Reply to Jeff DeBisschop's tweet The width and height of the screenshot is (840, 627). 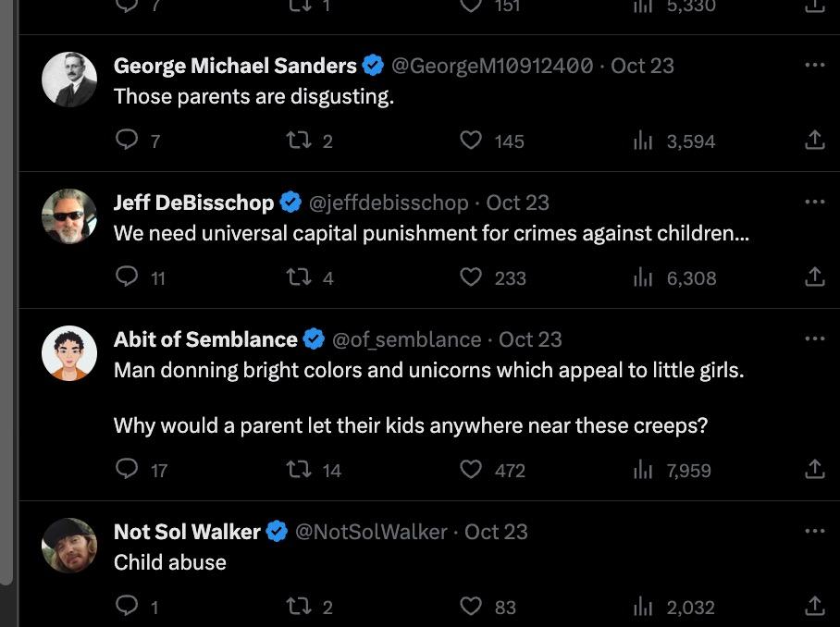tap(127, 277)
